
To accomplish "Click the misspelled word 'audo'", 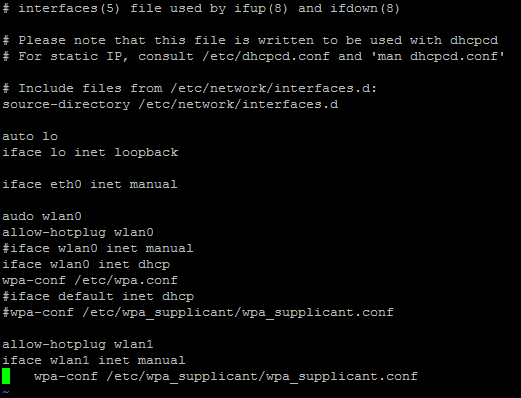I will tap(18, 216).
